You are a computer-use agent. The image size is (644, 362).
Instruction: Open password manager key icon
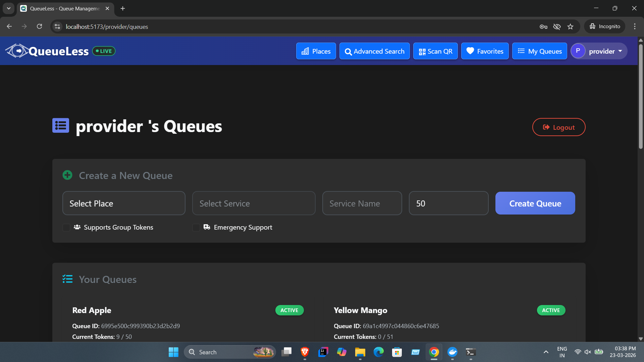click(x=543, y=26)
